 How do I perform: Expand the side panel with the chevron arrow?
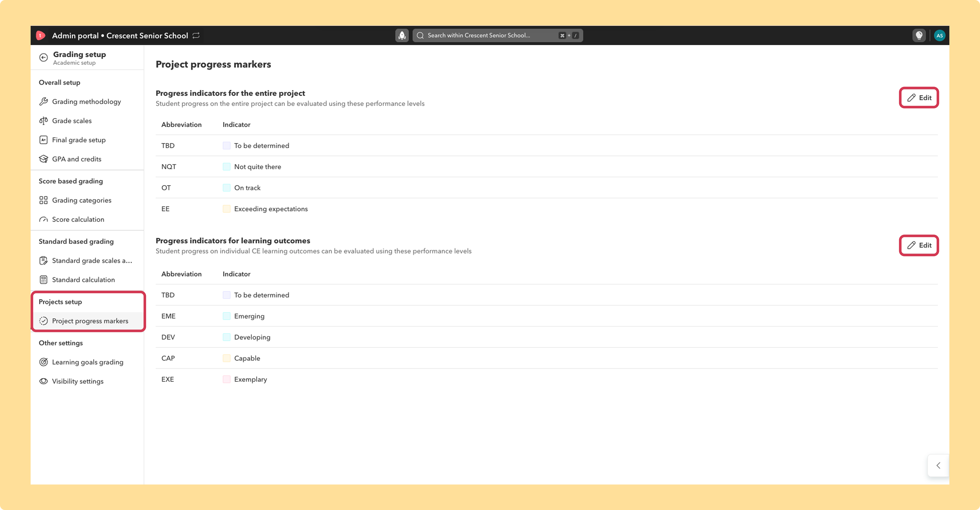point(938,466)
